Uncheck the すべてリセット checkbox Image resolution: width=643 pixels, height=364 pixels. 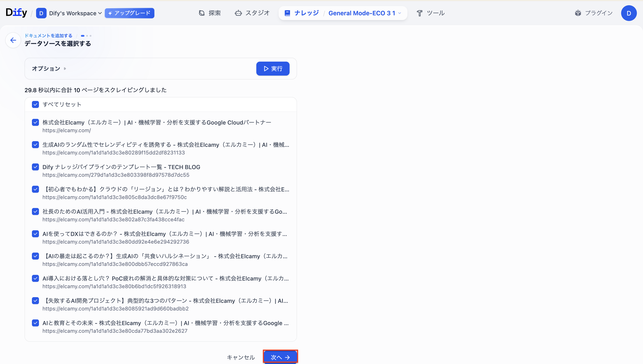pyautogui.click(x=35, y=104)
